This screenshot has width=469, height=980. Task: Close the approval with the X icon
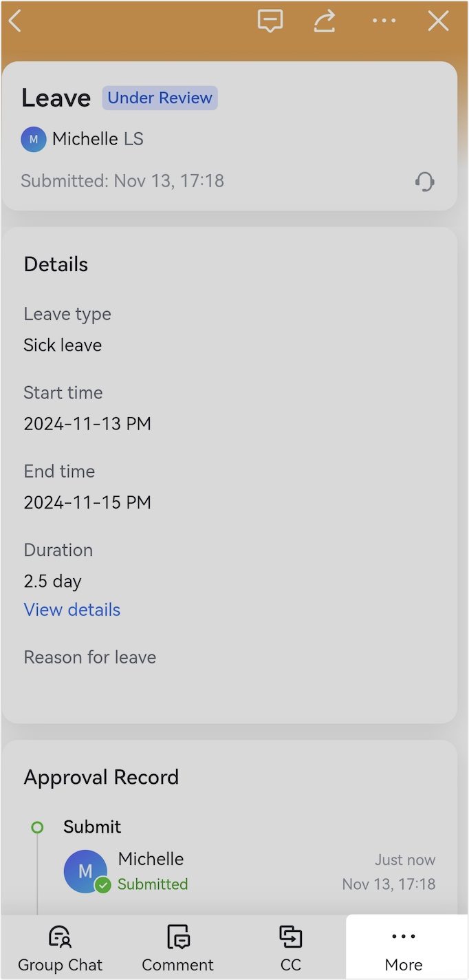pyautogui.click(x=438, y=21)
